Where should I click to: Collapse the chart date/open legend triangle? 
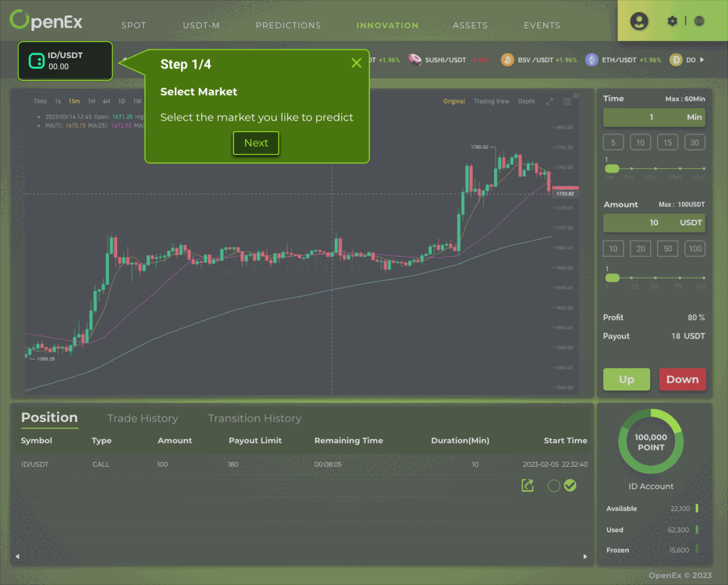pos(39,116)
